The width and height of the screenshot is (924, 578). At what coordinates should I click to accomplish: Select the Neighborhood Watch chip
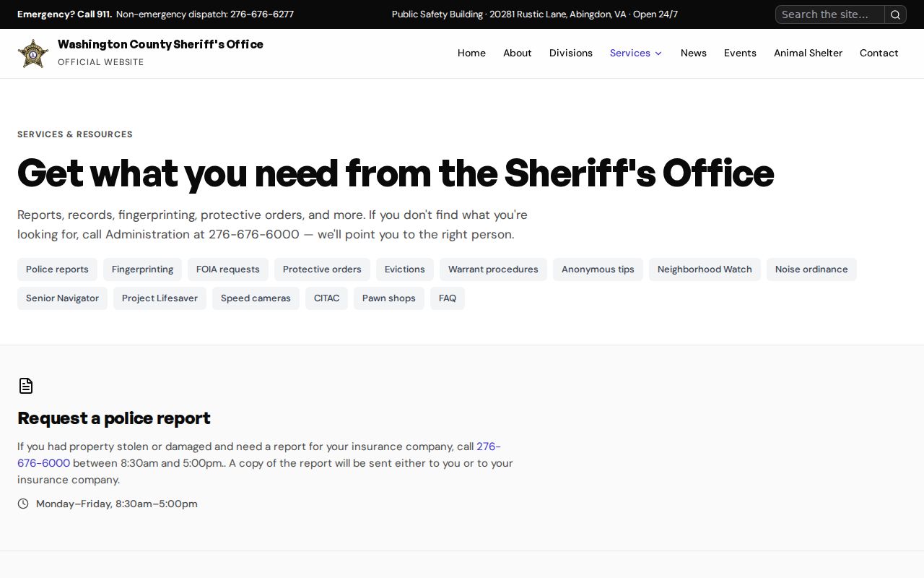pyautogui.click(x=705, y=269)
